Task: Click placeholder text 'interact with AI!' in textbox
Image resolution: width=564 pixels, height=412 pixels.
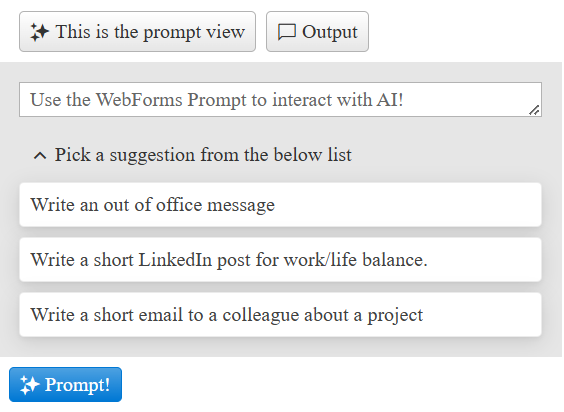Action: pos(337,100)
